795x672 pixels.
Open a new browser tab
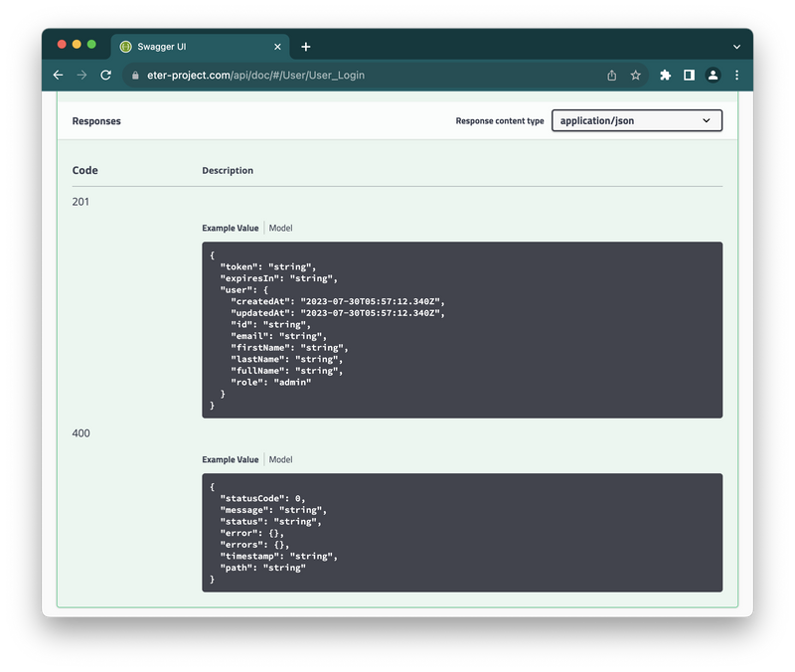[306, 47]
